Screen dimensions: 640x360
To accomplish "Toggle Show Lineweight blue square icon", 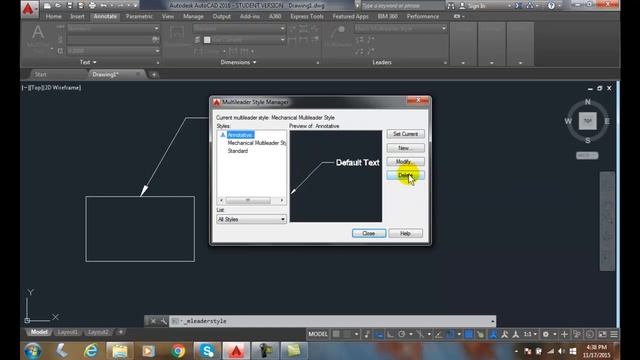I will coord(469,334).
